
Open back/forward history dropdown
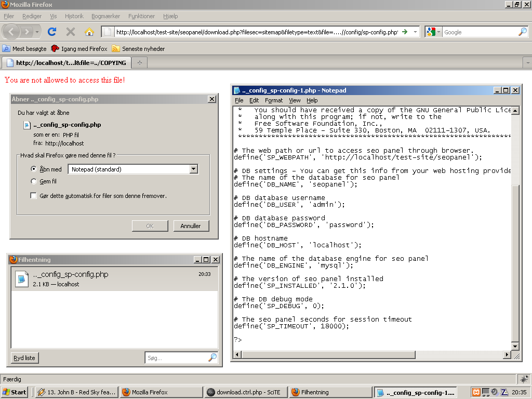pyautogui.click(x=37, y=32)
